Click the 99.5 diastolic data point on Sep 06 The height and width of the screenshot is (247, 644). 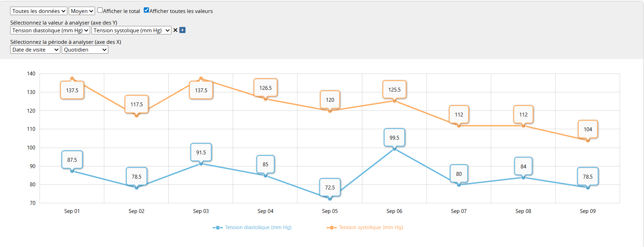pos(394,149)
